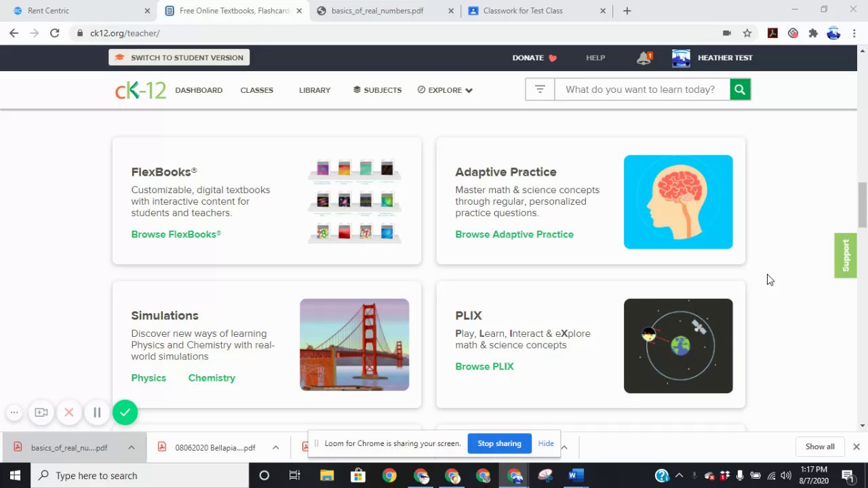868x488 pixels.
Task: Click Show all downloads
Action: pyautogui.click(x=820, y=447)
